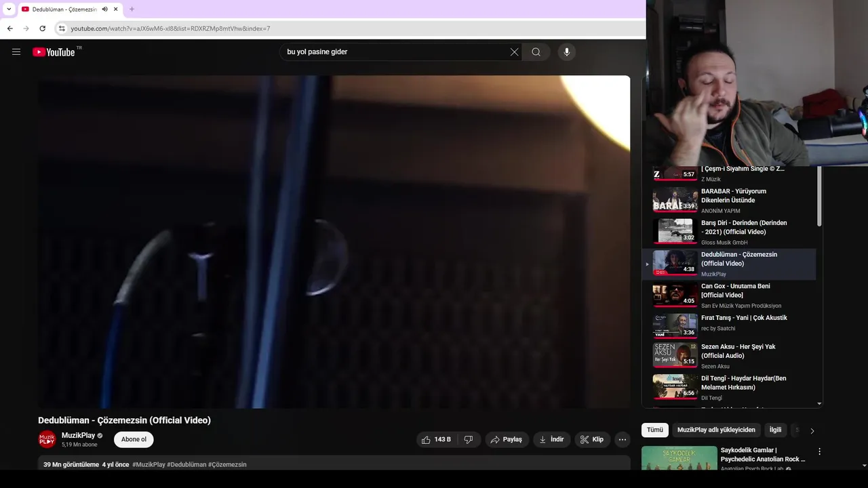Click the #Çözemezsin hashtag
The width and height of the screenshot is (868, 488).
click(227, 464)
